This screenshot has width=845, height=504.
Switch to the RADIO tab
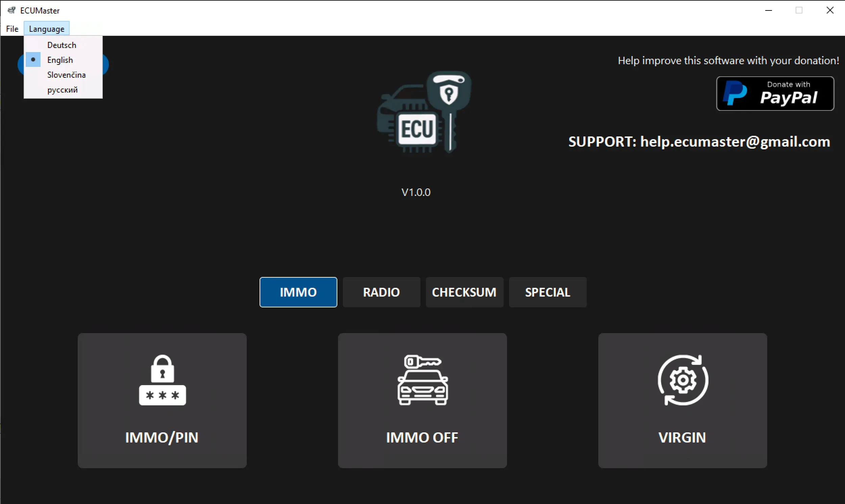pos(381,292)
